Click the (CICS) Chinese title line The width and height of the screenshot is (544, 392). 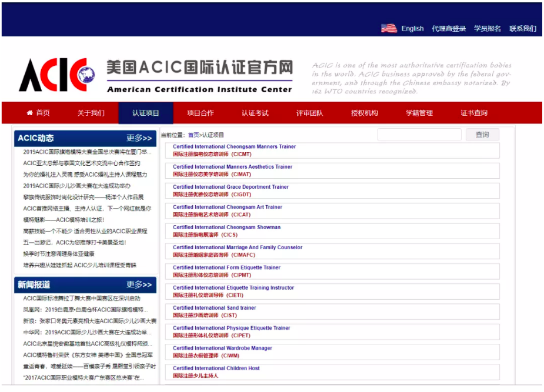click(205, 234)
